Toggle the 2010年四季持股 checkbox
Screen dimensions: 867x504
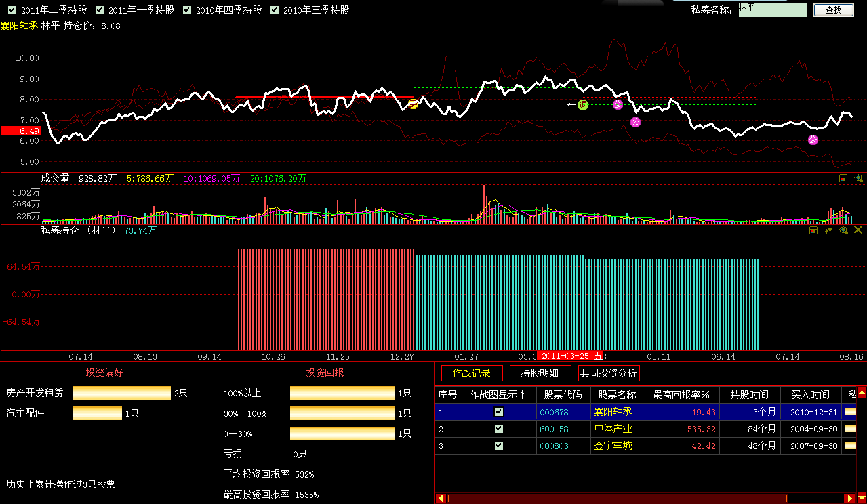(x=187, y=10)
